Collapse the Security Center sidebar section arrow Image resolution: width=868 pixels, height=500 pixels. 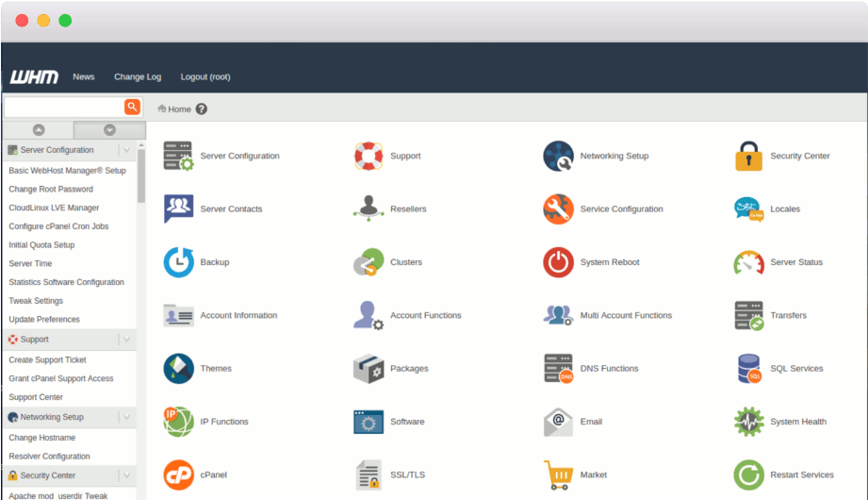click(x=127, y=475)
